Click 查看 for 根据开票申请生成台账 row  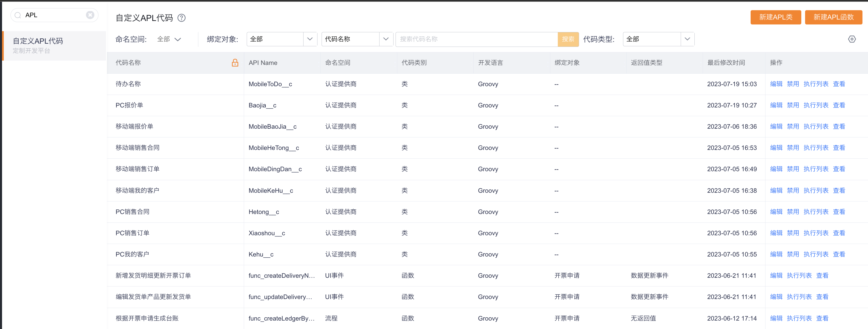click(x=822, y=318)
